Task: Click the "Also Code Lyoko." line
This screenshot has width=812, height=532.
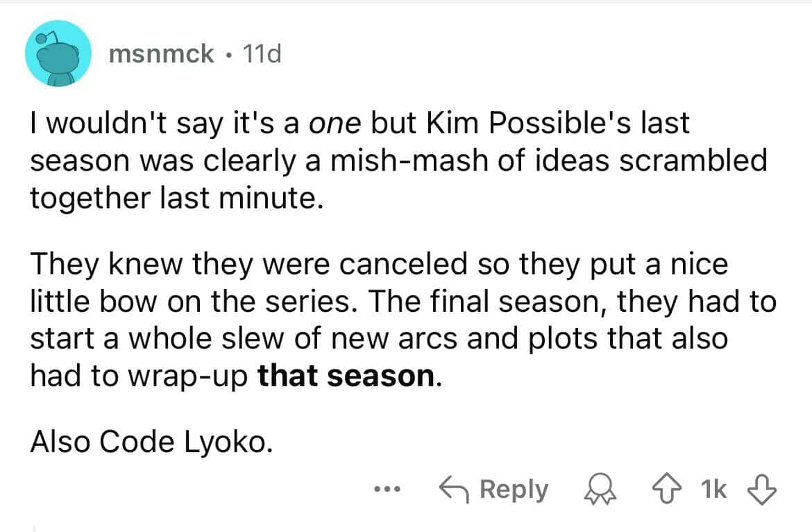Action: [x=148, y=442]
